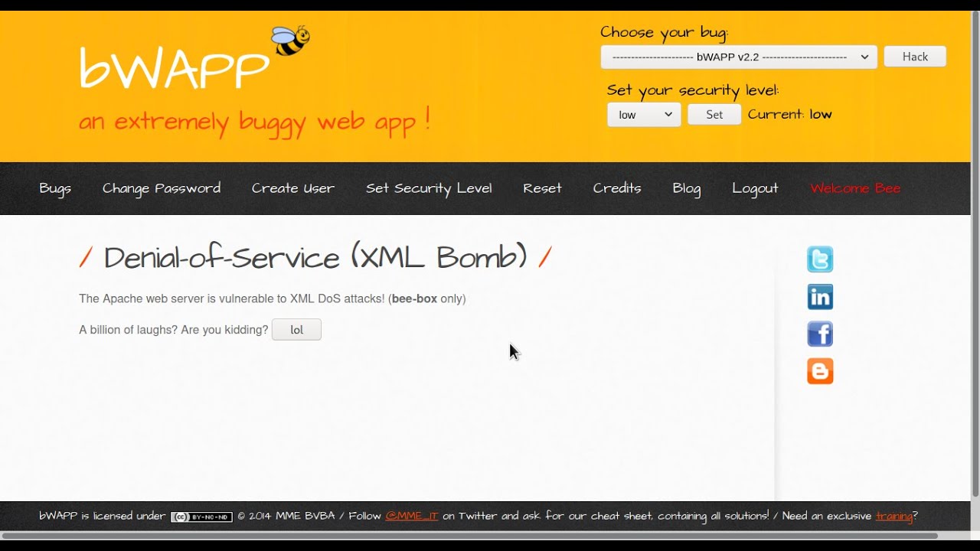Image resolution: width=980 pixels, height=551 pixels.
Task: Click the Denial-of-Service (XML Bomb) heading
Action: pyautogui.click(x=315, y=258)
